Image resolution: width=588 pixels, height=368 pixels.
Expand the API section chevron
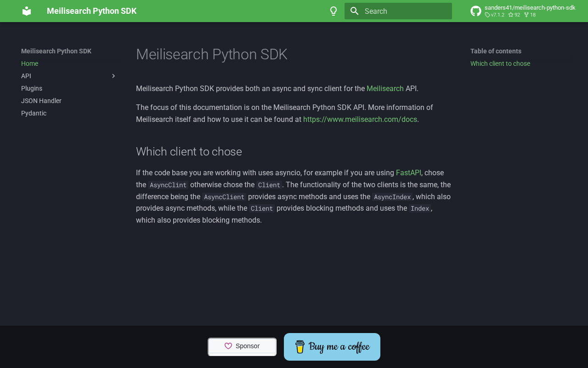click(x=113, y=76)
